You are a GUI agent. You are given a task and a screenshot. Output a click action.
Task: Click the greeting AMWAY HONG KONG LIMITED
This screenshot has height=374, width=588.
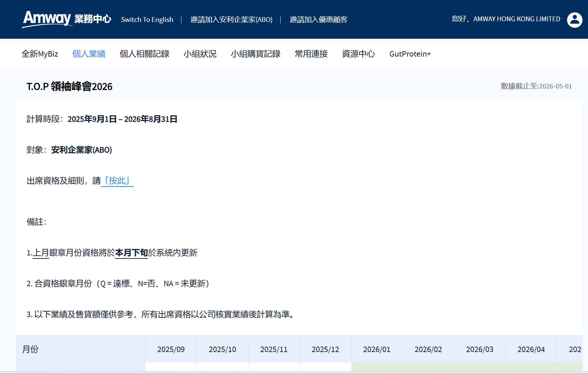tap(506, 19)
